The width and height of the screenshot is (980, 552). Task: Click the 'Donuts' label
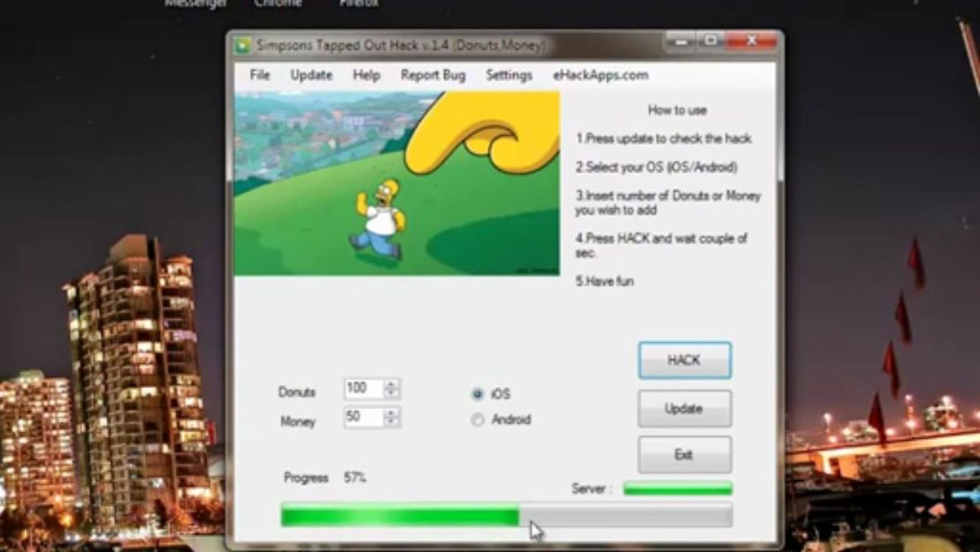point(297,392)
